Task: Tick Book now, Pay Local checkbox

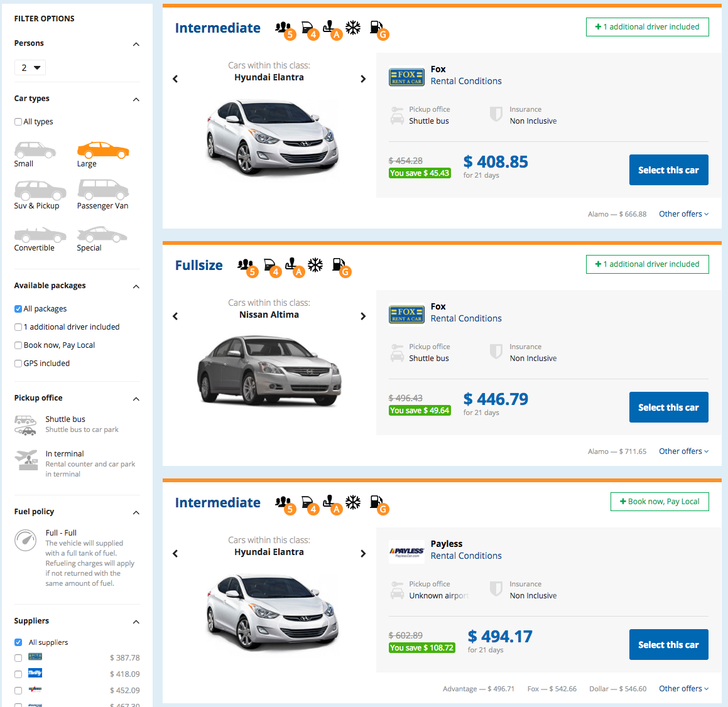Action: (18, 345)
